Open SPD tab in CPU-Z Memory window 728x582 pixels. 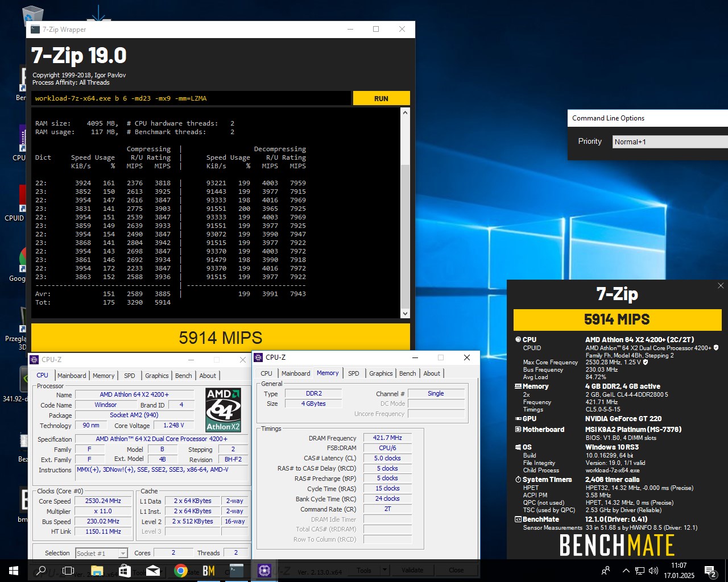354,373
